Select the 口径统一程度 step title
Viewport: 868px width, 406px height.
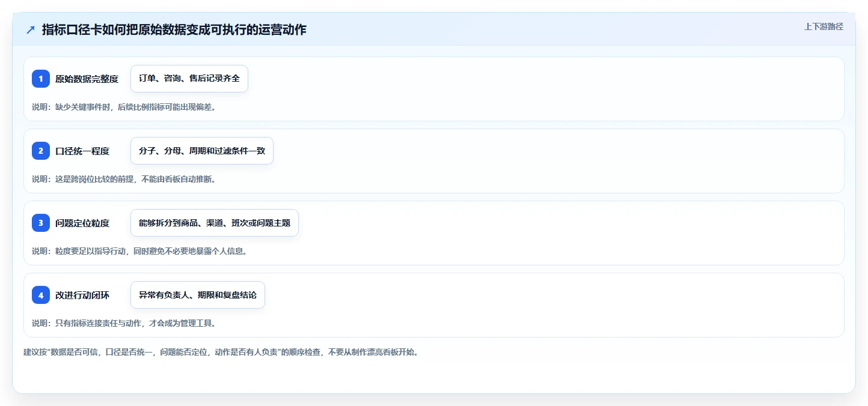[x=82, y=151]
